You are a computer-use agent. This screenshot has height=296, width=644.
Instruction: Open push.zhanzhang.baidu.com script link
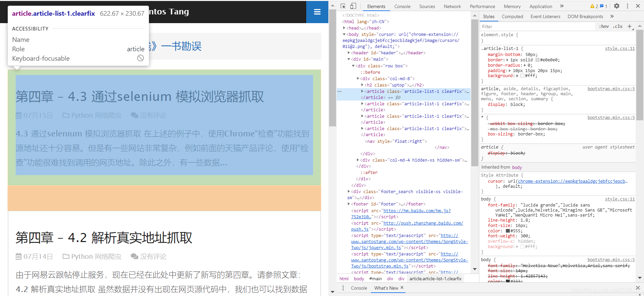click(x=423, y=223)
